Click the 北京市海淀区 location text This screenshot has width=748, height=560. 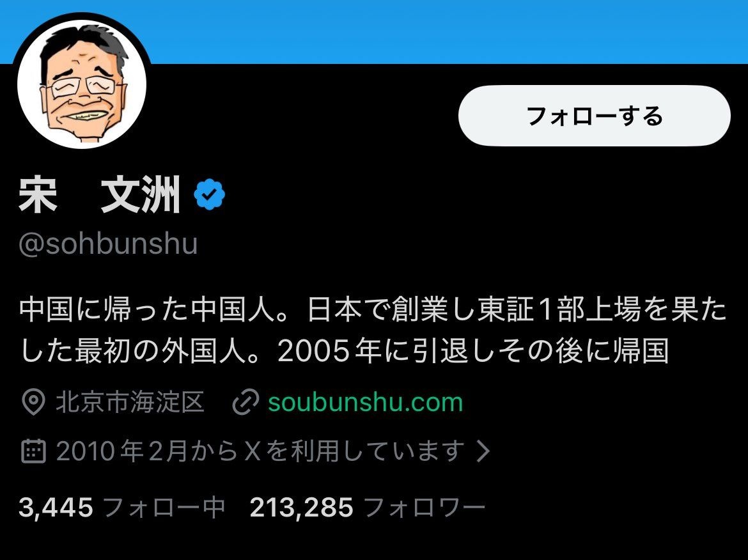[x=130, y=402]
